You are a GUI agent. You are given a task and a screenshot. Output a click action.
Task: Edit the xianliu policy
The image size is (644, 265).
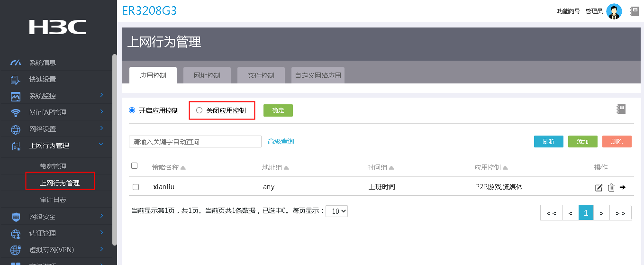point(599,187)
